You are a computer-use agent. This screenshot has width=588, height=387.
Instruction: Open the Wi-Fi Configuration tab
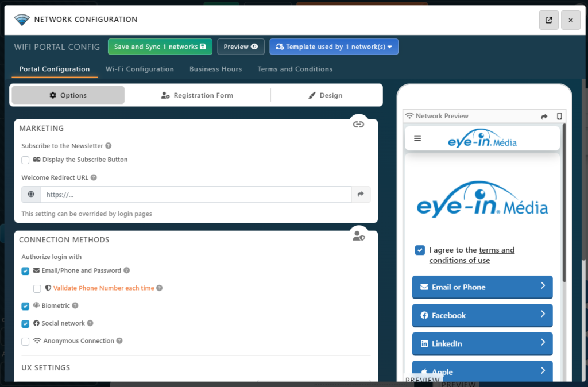coord(140,69)
